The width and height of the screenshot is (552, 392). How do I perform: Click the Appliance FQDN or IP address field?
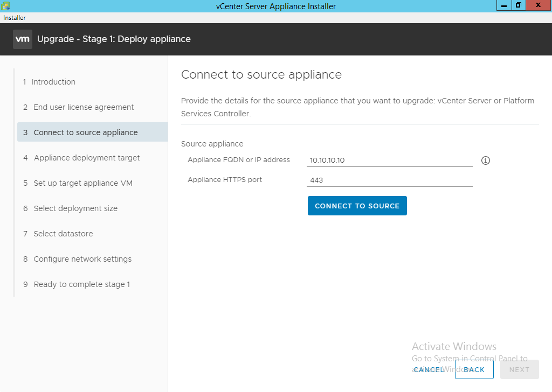(389, 160)
